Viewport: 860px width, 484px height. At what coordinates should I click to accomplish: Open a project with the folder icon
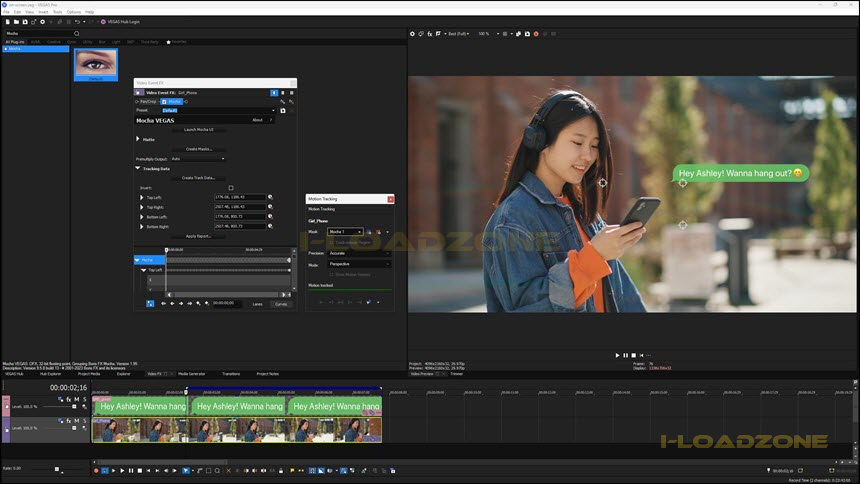(x=16, y=22)
